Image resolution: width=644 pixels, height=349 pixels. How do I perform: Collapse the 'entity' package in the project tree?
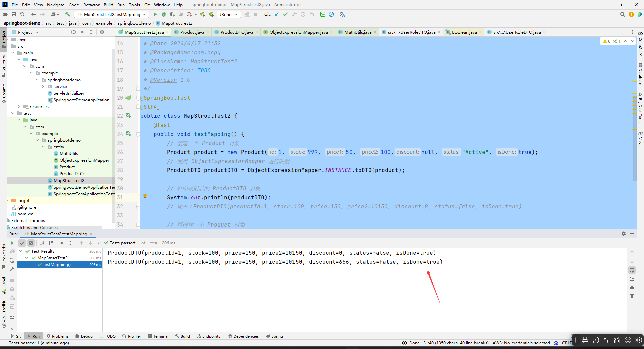(x=43, y=147)
